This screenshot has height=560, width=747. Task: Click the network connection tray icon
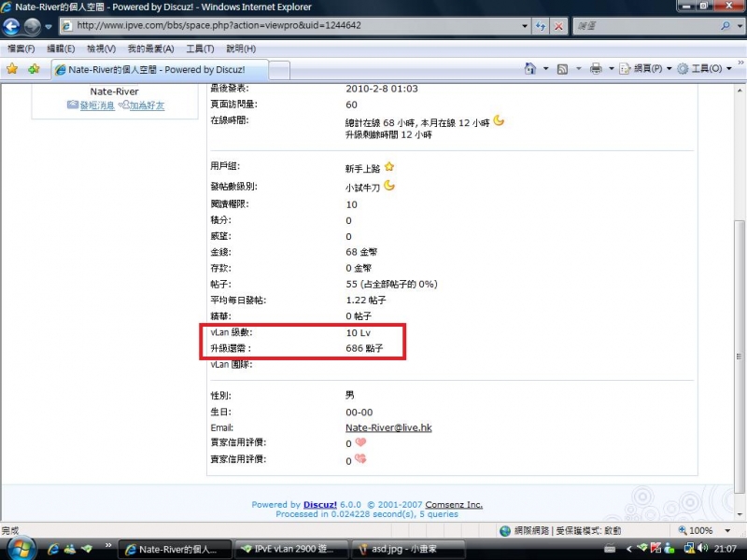[x=689, y=549]
